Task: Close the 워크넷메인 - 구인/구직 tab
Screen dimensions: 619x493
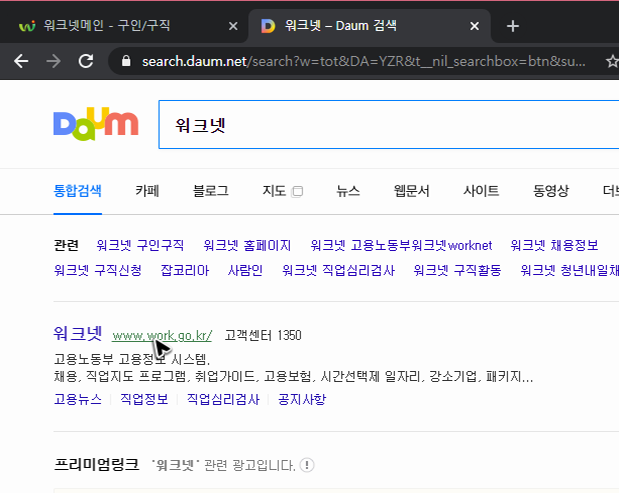Action: coord(233,26)
